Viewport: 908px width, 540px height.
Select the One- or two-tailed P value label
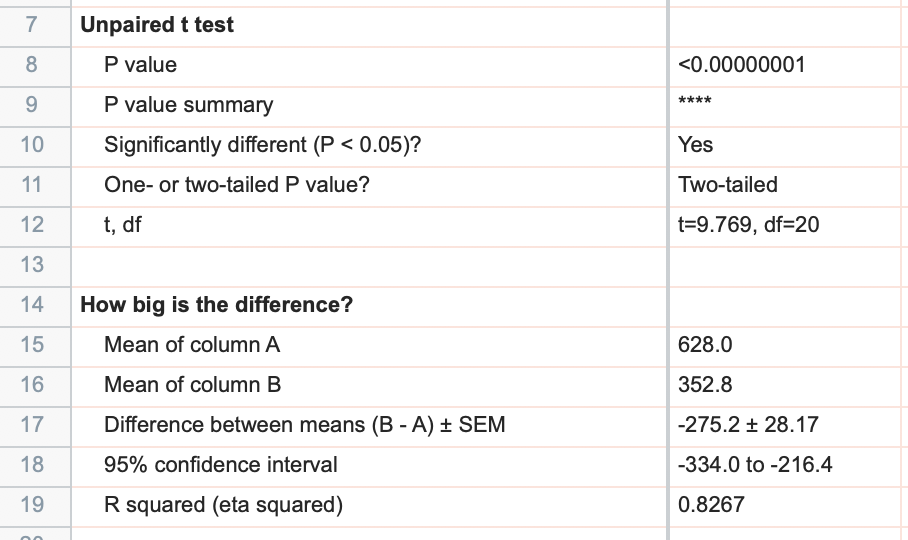[x=237, y=185]
